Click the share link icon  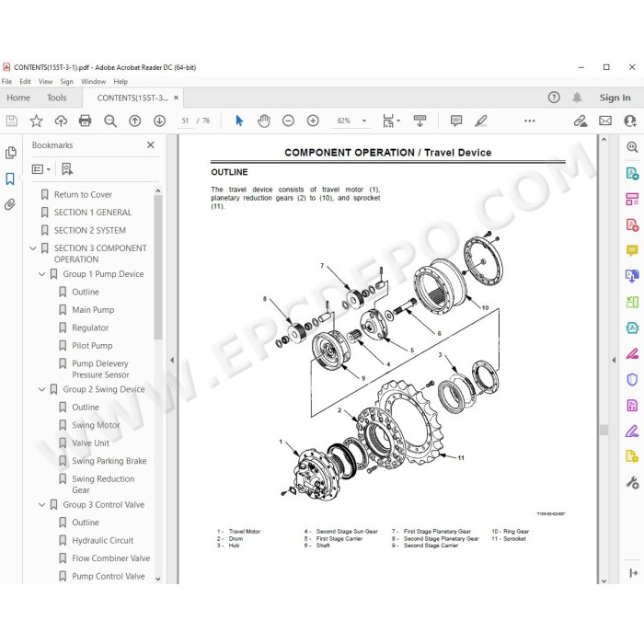coord(581,121)
